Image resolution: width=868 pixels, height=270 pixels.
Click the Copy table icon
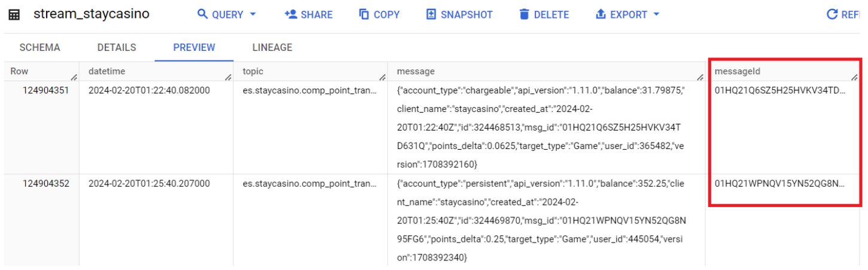(x=364, y=14)
